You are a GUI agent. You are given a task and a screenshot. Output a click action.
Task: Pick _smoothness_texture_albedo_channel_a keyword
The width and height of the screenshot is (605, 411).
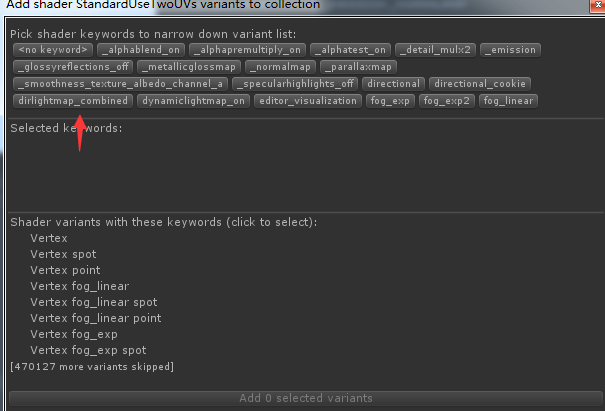tap(120, 84)
